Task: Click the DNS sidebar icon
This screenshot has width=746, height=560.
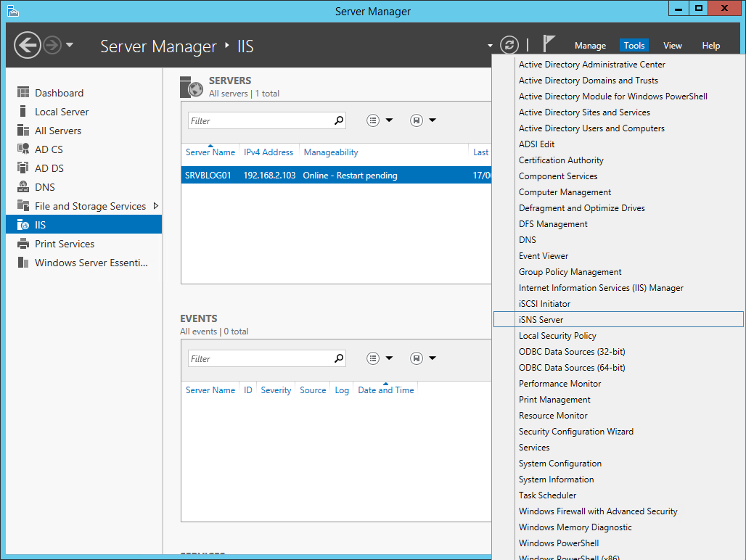Action: click(22, 187)
